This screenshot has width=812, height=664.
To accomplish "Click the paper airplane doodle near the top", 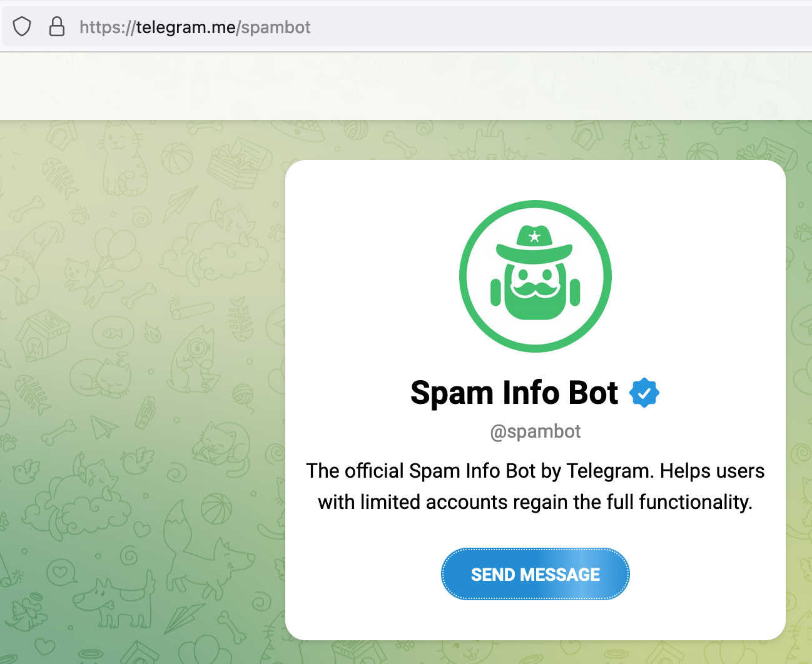I will [180, 203].
